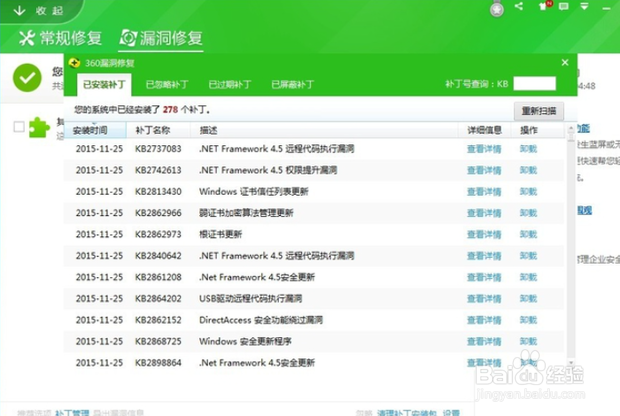Image resolution: width=620 pixels, height=416 pixels.
Task: Open the 常规修复 tab
Action: [60, 38]
